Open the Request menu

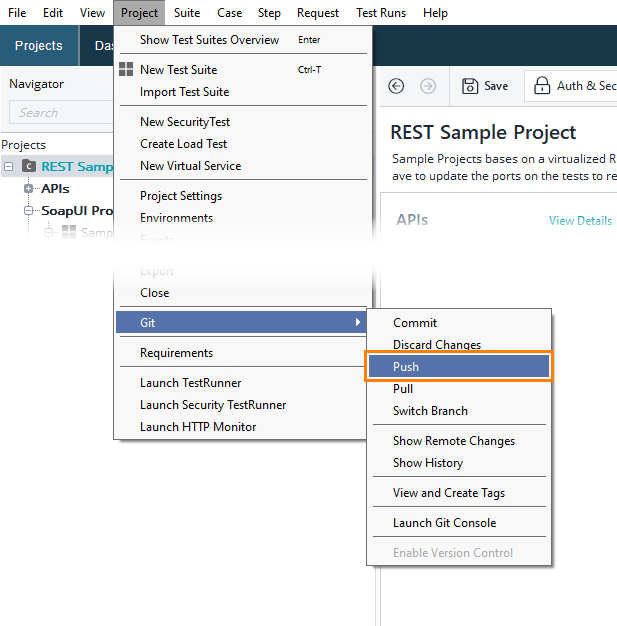coord(318,13)
